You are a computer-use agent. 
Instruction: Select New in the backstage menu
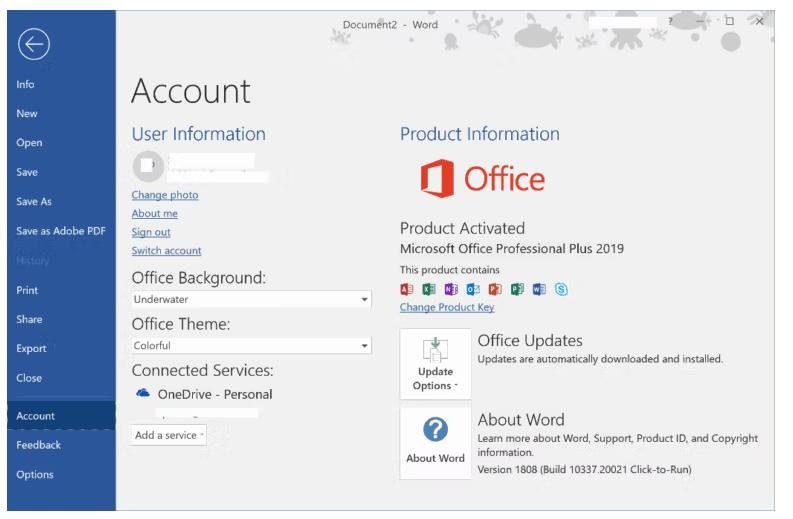pyautogui.click(x=27, y=114)
